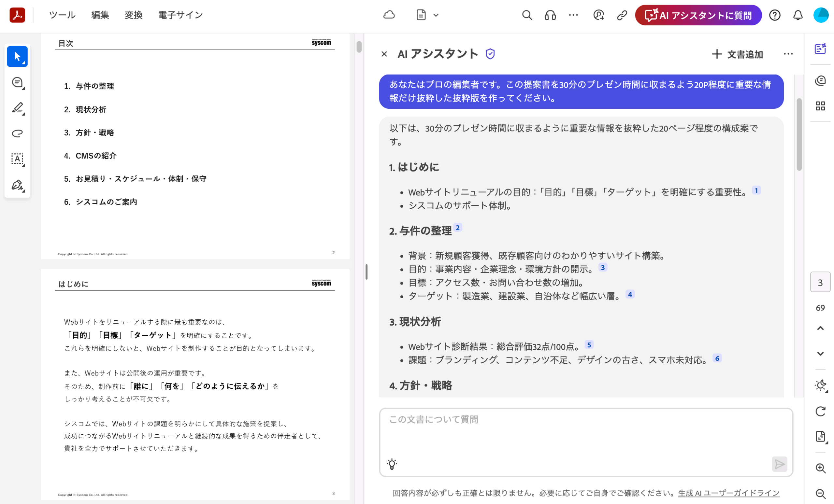Select the arrow selection tool
This screenshot has width=834, height=504.
pos(17,57)
